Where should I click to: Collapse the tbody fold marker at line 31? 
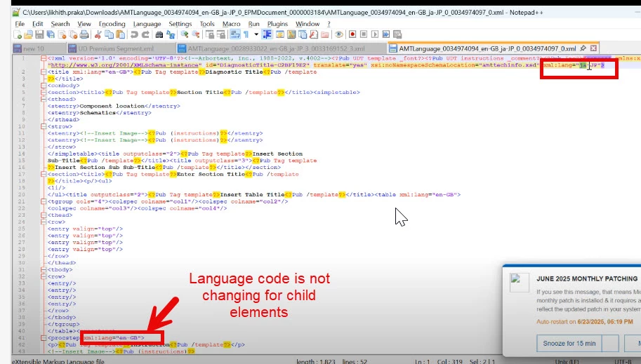click(44, 269)
